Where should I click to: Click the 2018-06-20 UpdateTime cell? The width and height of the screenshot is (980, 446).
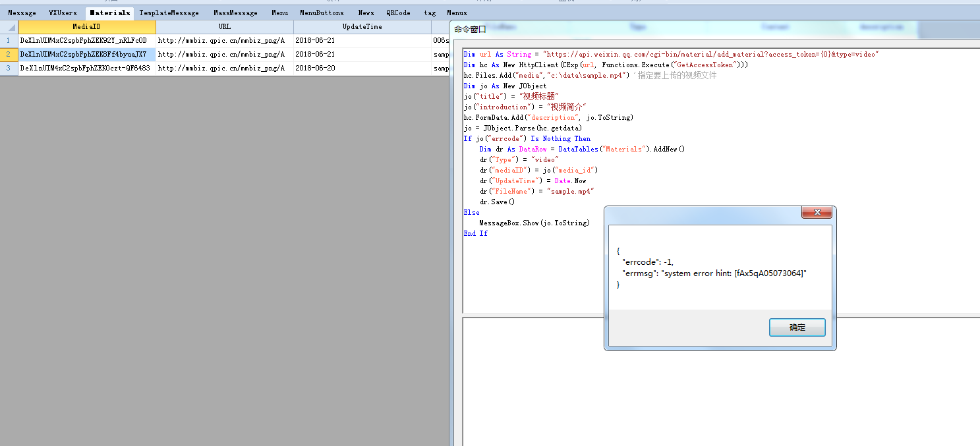tap(362, 69)
